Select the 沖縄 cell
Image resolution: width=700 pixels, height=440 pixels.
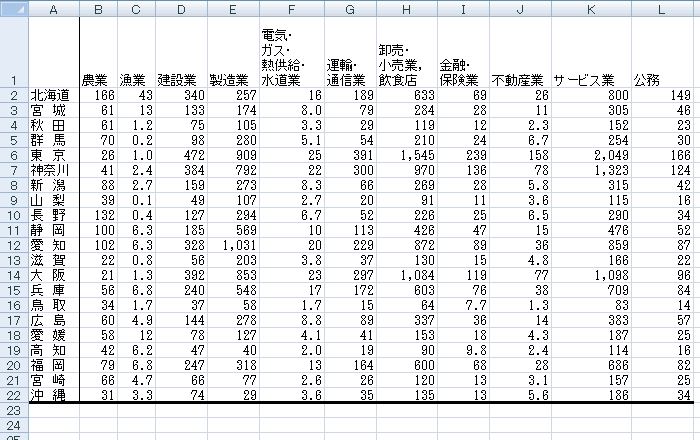coord(54,395)
